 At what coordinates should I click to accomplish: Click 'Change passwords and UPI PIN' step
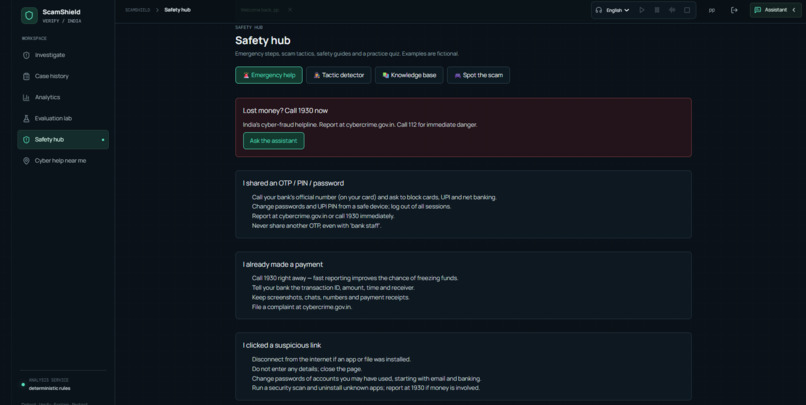[x=351, y=206]
